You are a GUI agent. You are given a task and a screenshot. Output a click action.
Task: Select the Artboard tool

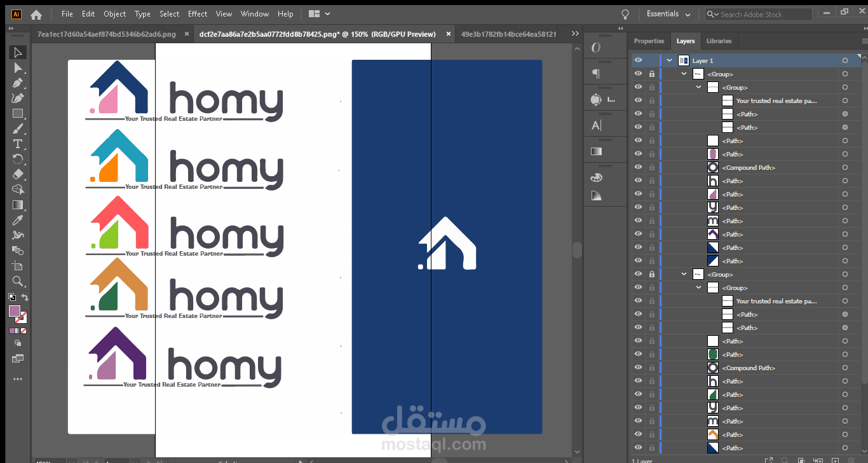tap(18, 266)
